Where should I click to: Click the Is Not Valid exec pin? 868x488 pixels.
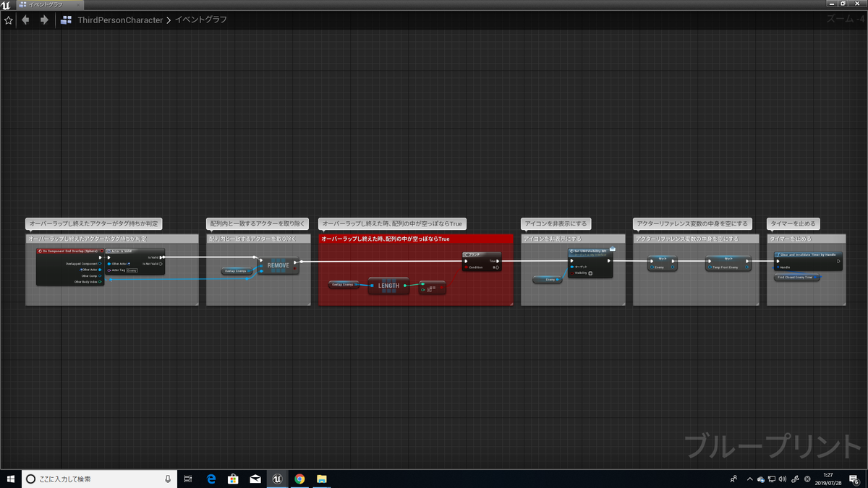tap(161, 264)
